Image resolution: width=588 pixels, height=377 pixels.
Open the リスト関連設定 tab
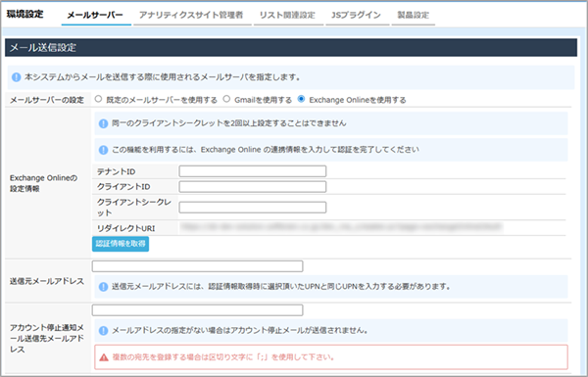[x=287, y=15]
